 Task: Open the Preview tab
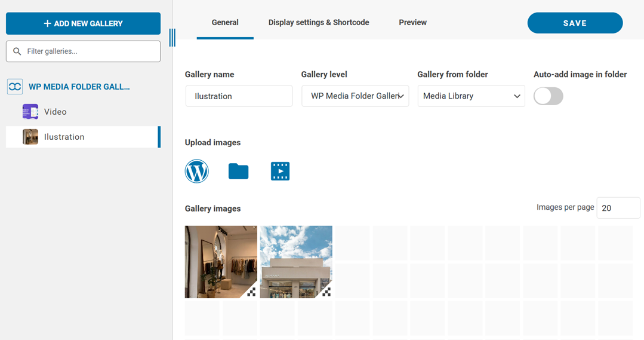(412, 23)
